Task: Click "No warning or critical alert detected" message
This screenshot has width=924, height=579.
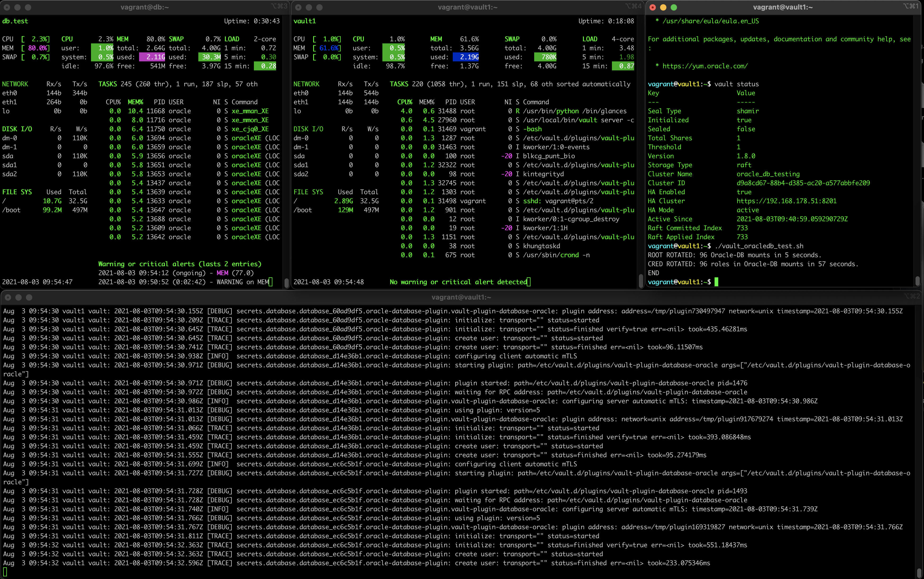Action: 458,282
